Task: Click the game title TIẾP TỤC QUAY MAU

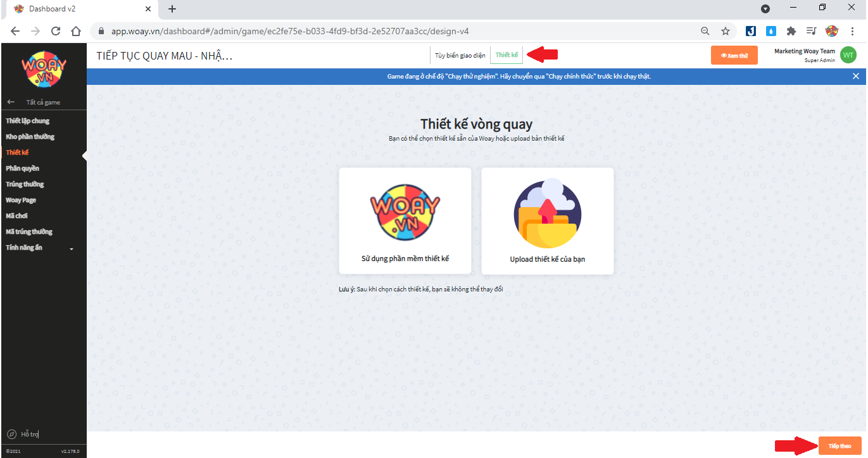Action: pos(165,56)
